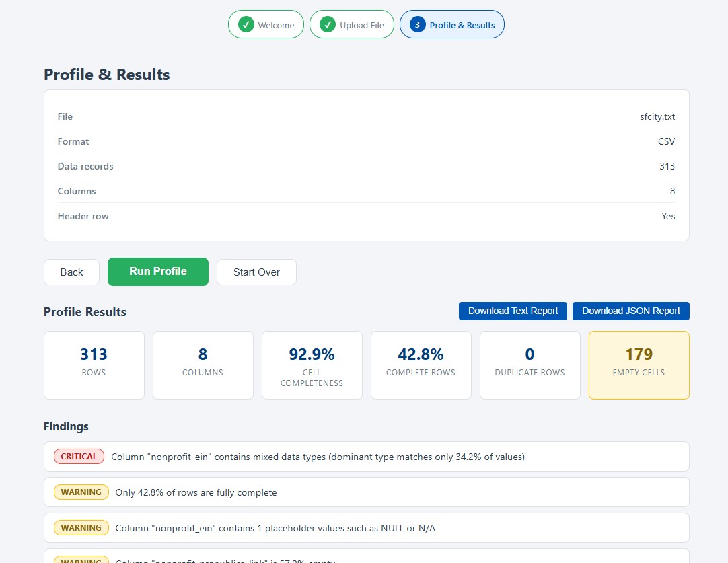Click the WARNING badge on fully complete rows finding
This screenshot has height=563, width=728.
click(81, 492)
